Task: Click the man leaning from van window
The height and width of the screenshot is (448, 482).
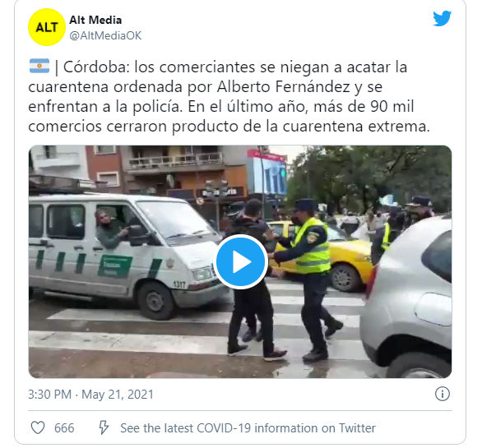Action: coord(110,228)
